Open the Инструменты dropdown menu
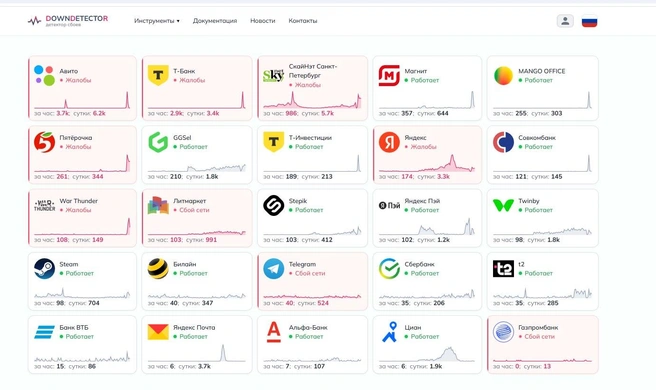Viewport: 656px width, 390px height. click(x=156, y=21)
